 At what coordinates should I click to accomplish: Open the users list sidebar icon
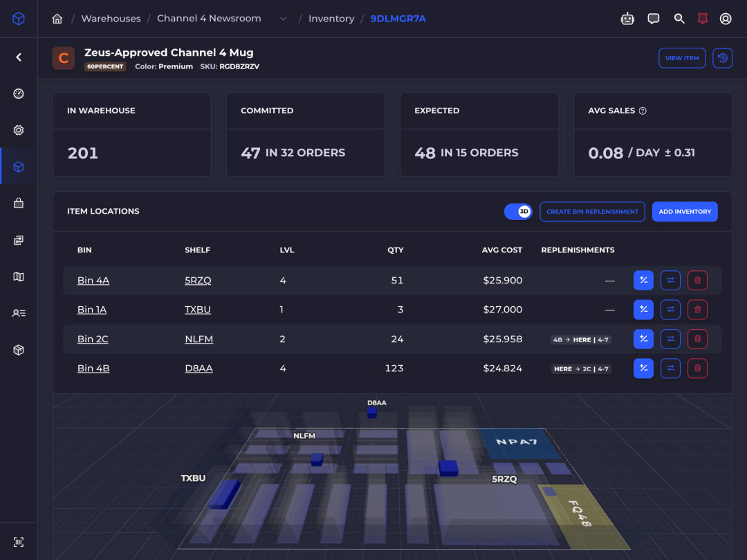[x=19, y=313]
